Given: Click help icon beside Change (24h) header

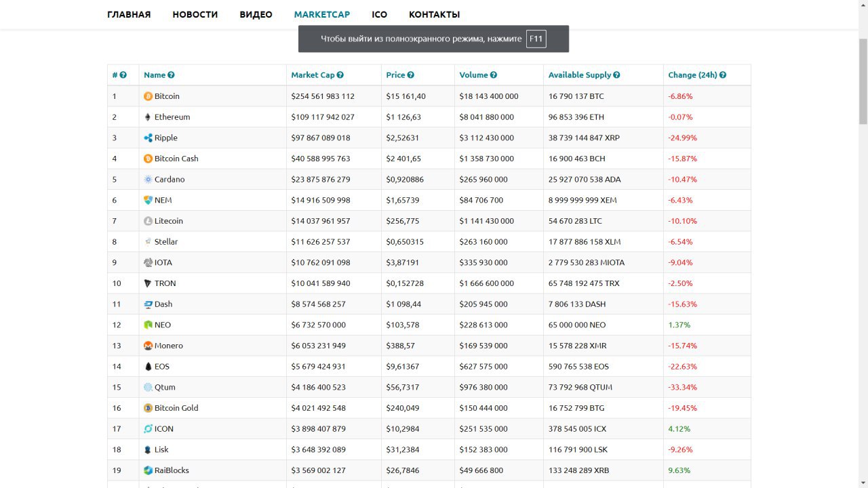Looking at the screenshot, I should [x=723, y=75].
